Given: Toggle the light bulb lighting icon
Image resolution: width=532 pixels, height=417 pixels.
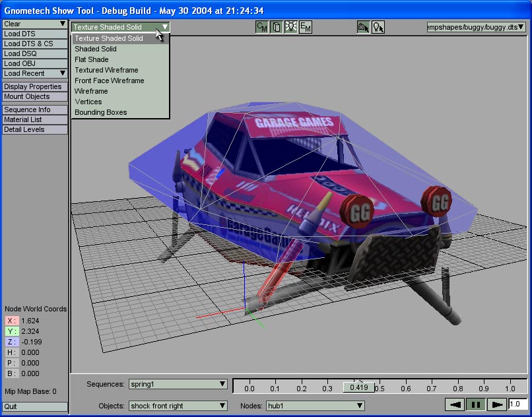Looking at the screenshot, I should pos(291,27).
